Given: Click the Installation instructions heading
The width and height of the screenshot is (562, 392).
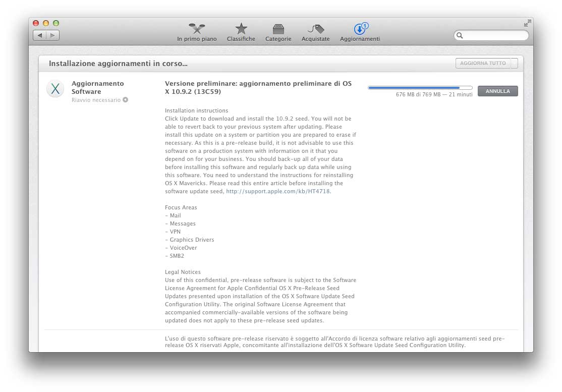Looking at the screenshot, I should click(196, 110).
